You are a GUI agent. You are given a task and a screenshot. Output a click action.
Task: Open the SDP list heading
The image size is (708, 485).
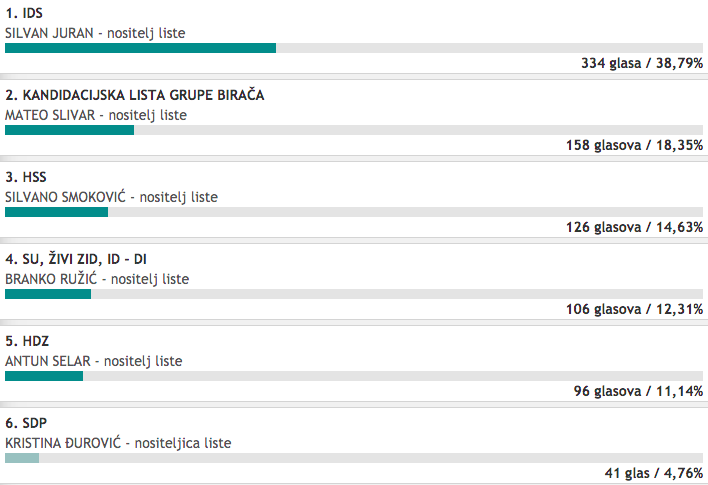pos(26,423)
